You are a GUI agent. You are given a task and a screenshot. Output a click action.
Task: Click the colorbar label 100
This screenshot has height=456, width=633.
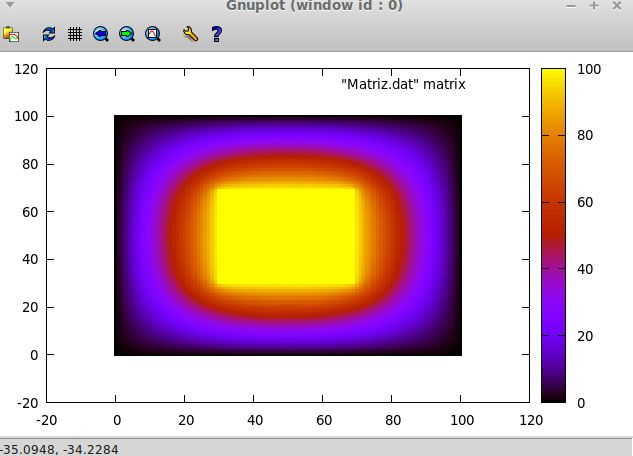(x=589, y=69)
